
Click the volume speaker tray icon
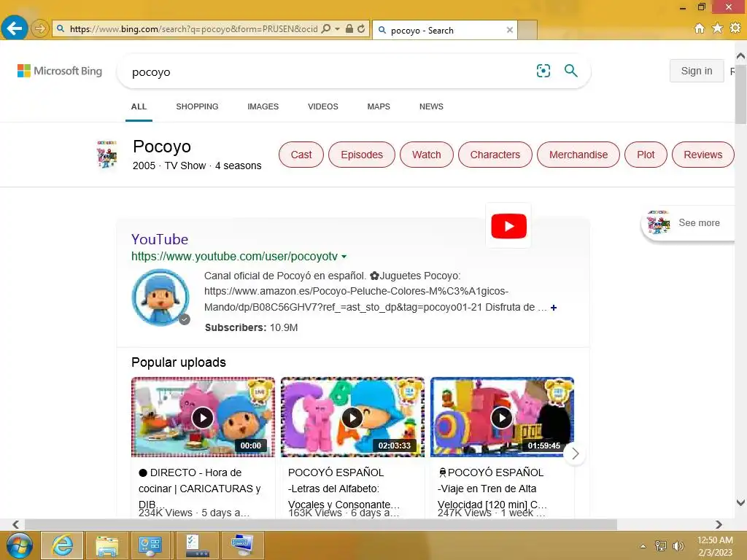point(678,546)
